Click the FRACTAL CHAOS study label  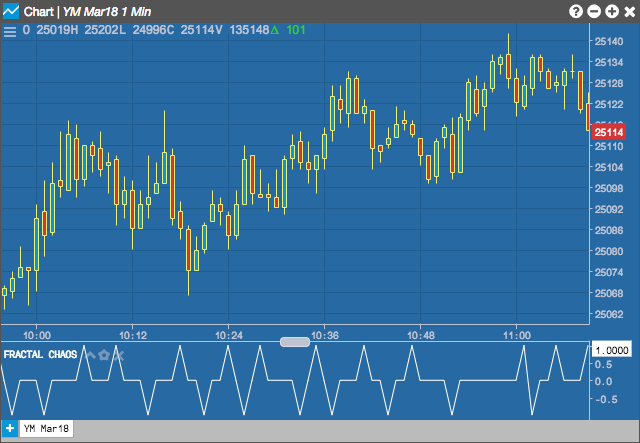point(40,354)
